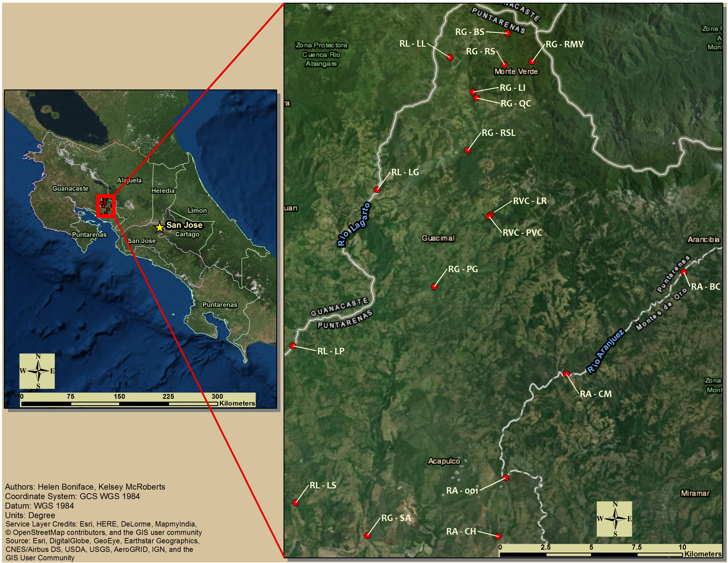728x563 pixels.
Task: Select the RG - RMV site marker
Action: tap(532, 61)
